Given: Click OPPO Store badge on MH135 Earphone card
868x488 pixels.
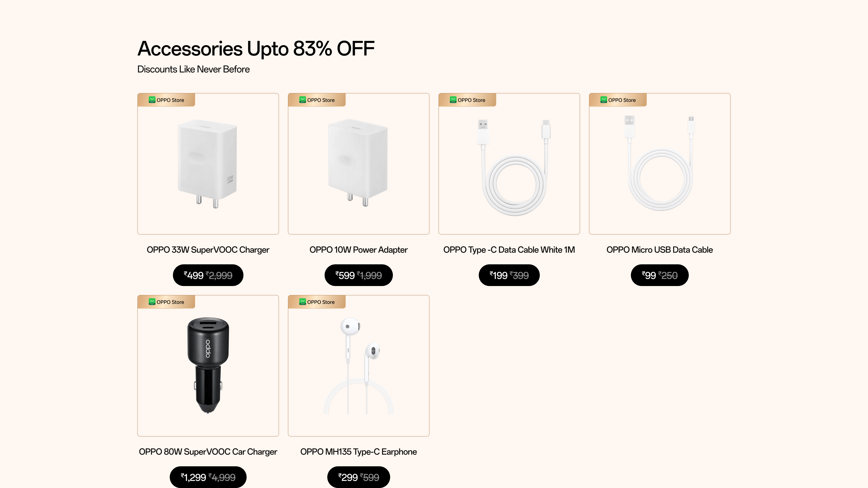Looking at the screenshot, I should click(x=317, y=302).
